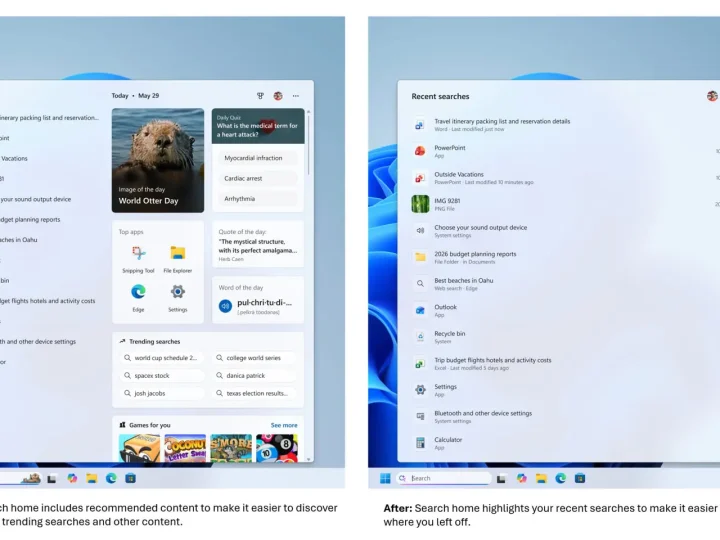Click the Search box on right taskbar

(443, 478)
